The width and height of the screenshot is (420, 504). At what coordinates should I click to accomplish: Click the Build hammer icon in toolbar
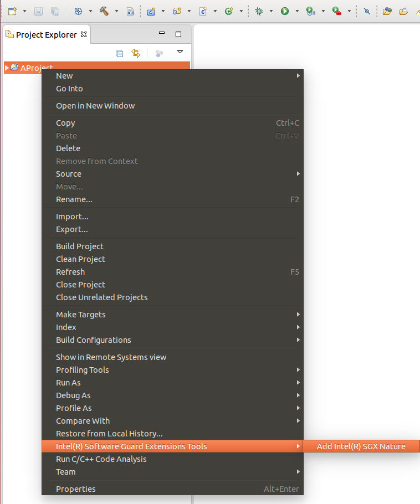pos(104,11)
